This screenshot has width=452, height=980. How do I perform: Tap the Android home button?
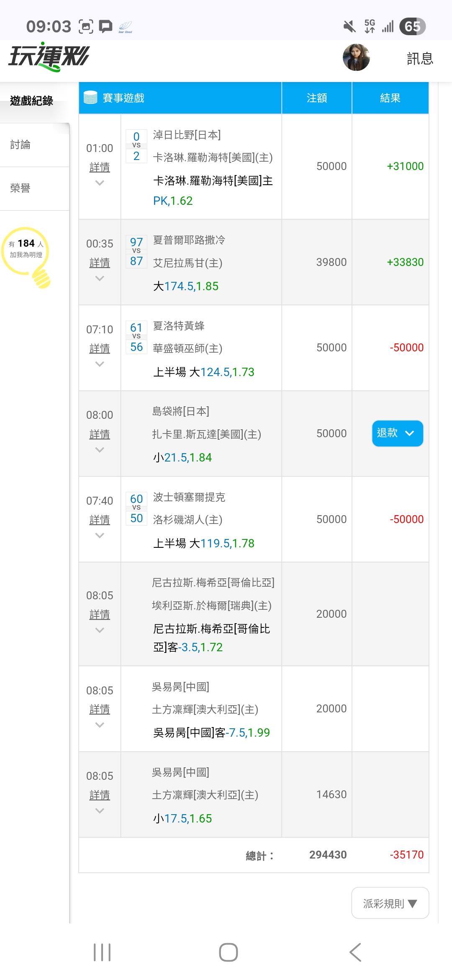coord(229,952)
